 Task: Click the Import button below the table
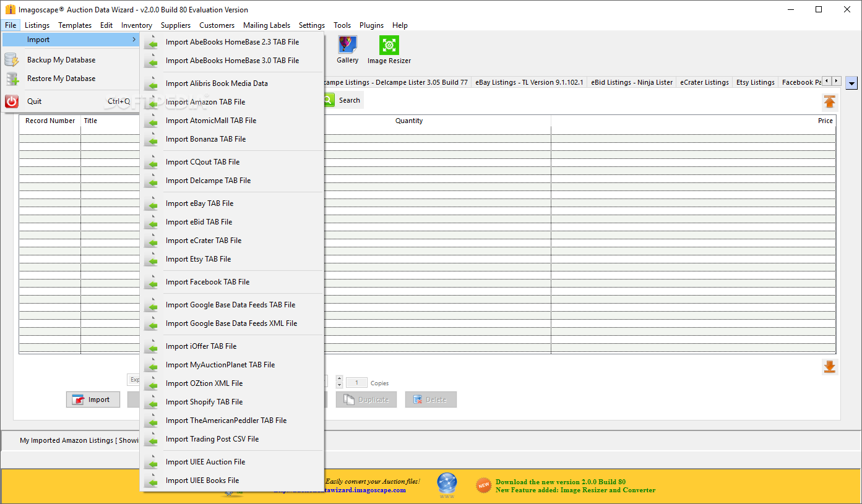[x=93, y=399]
